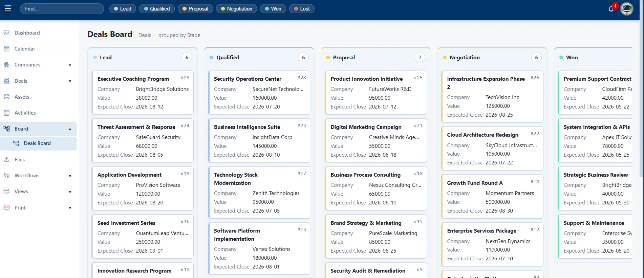The height and width of the screenshot is (278, 644).
Task: Open the Growth Fund Round A deal
Action: 492,197
